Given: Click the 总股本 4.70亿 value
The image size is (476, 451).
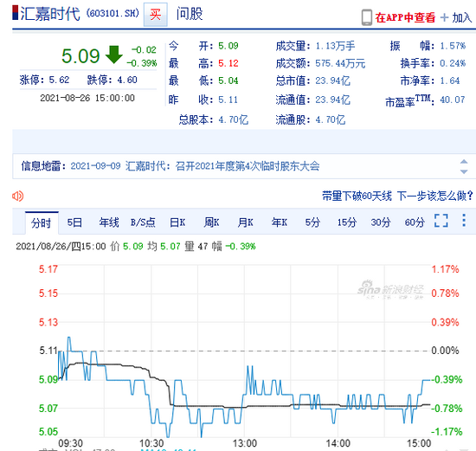Looking at the screenshot, I should [x=234, y=120].
